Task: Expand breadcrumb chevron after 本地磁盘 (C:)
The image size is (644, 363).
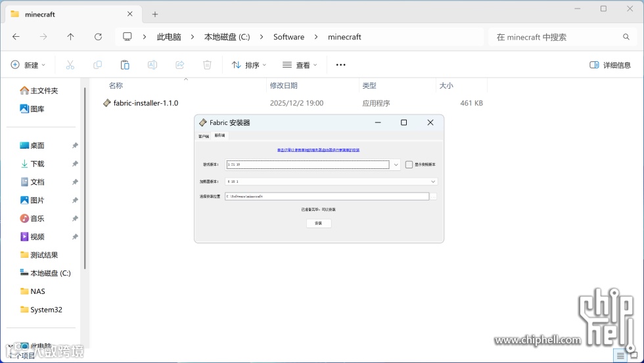Action: pyautogui.click(x=262, y=37)
